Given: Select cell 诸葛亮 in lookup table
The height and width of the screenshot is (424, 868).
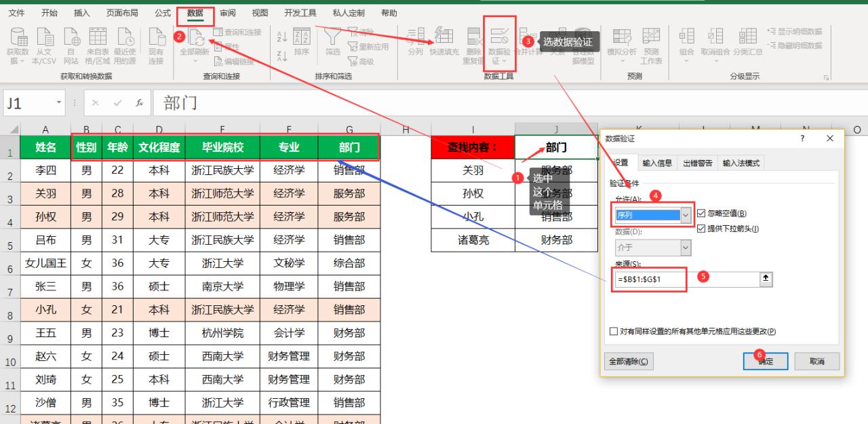Looking at the screenshot, I should [x=473, y=239].
